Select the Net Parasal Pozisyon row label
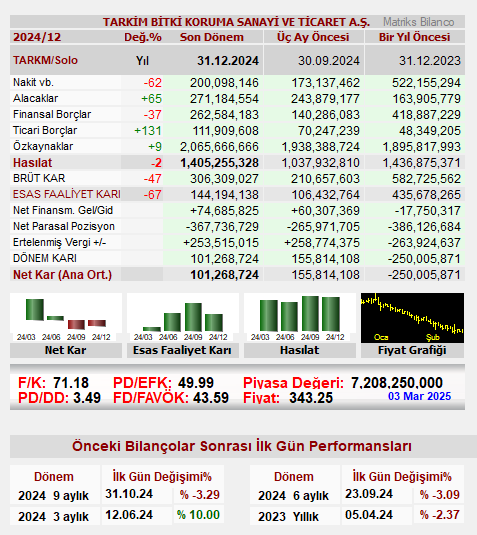The width and height of the screenshot is (477, 535). tap(64, 227)
